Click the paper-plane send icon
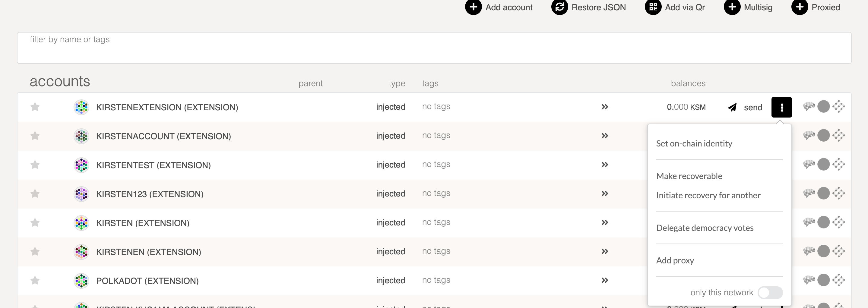Image resolution: width=868 pixels, height=308 pixels. point(732,107)
